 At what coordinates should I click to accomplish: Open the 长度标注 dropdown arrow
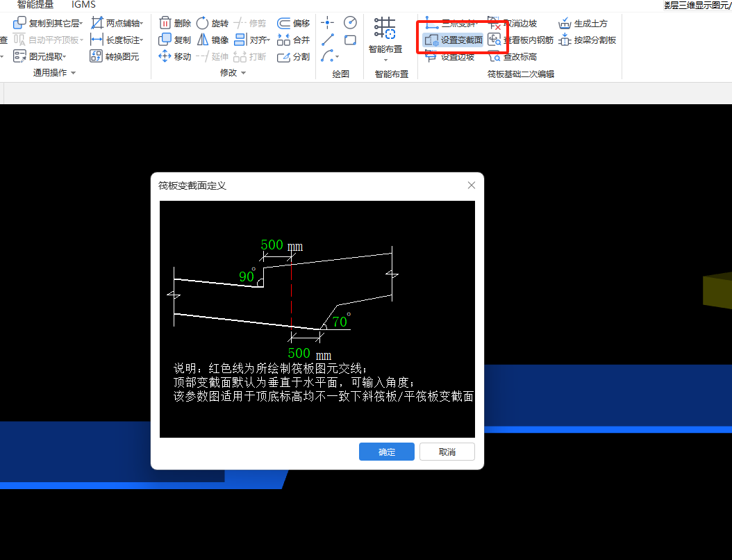pos(142,40)
